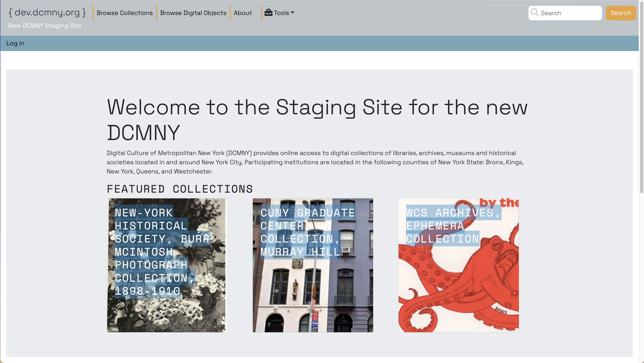Click the magnifying glass icon in search bar
The width and height of the screenshot is (644, 363).
535,12
